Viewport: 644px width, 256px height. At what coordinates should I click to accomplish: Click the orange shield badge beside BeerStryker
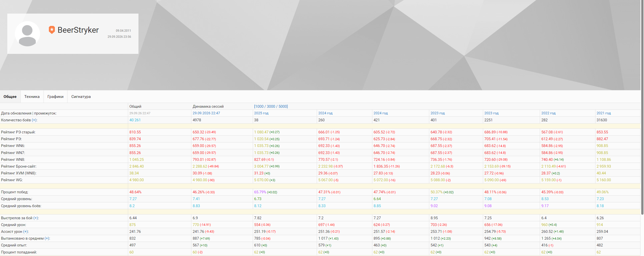click(52, 30)
